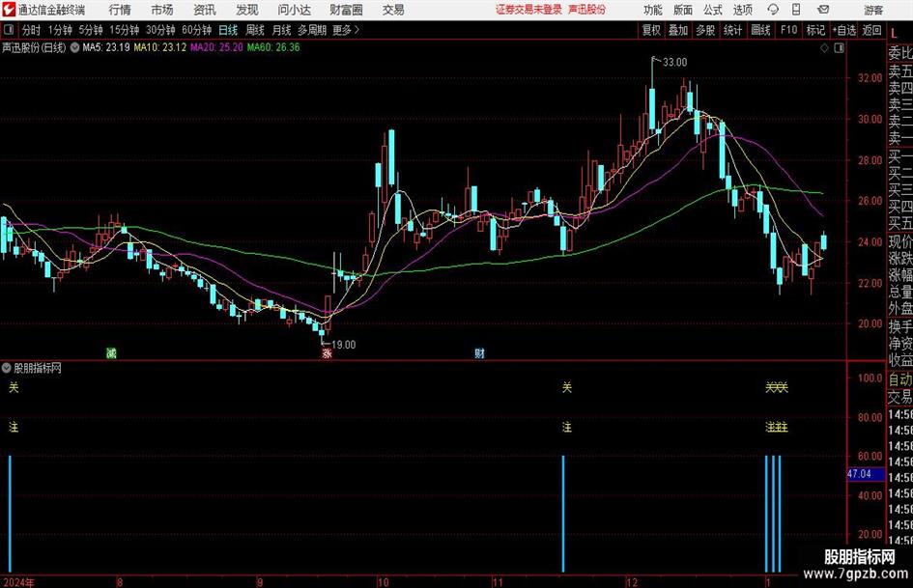Viewport: 913px width, 588px height.
Task: Open the 问小达 menu
Action: point(294,10)
